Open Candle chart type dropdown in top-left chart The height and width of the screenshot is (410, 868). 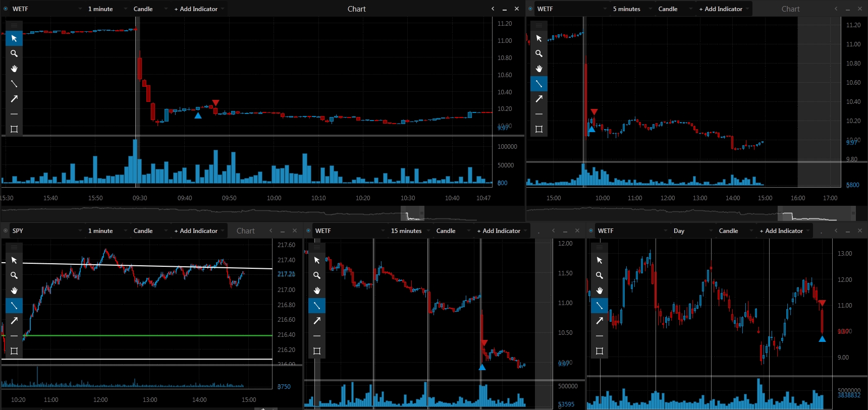(x=150, y=9)
